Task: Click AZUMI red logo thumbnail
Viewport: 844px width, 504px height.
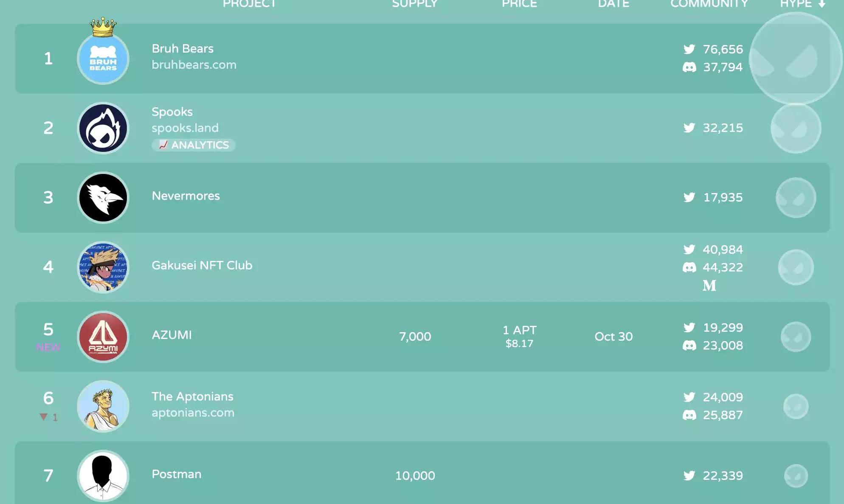Action: [x=103, y=337]
